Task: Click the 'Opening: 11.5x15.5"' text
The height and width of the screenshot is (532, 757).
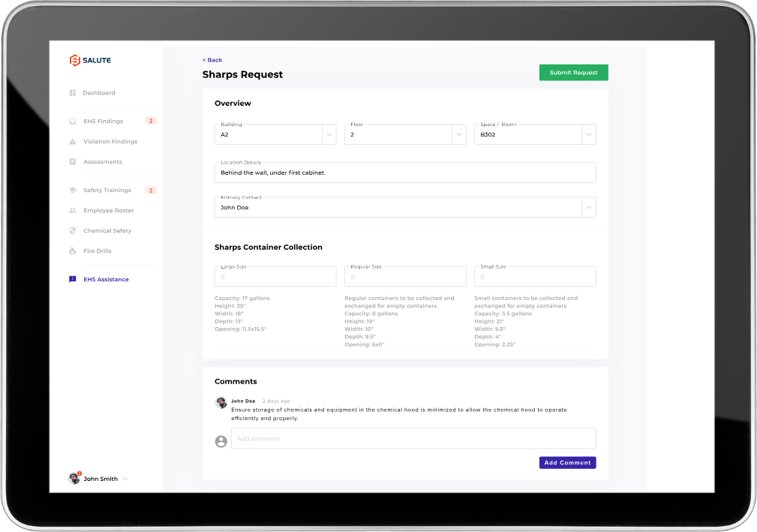Action: [240, 329]
